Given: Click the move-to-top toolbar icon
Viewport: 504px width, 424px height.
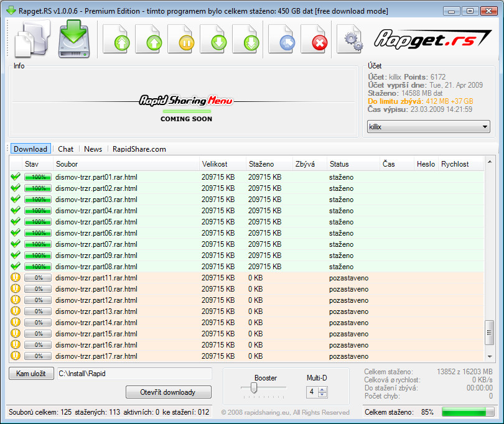Looking at the screenshot, I should point(116,39).
